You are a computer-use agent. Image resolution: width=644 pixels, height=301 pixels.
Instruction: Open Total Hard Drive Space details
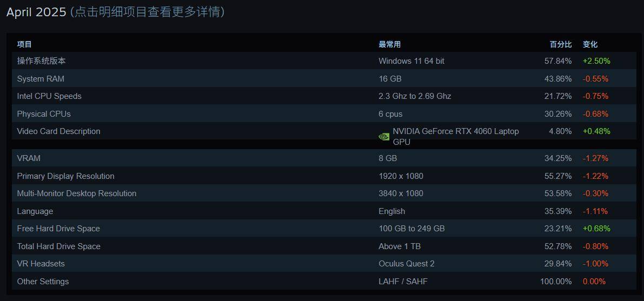(x=324, y=246)
